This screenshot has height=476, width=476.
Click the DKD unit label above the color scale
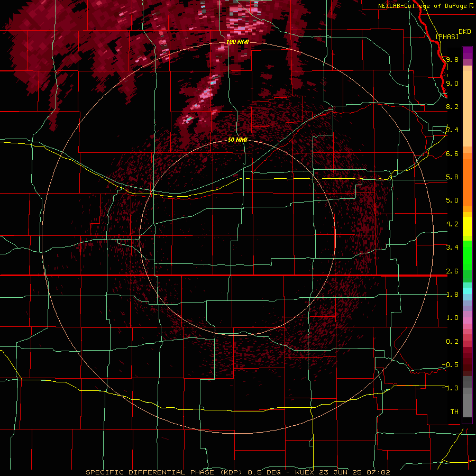pyautogui.click(x=465, y=32)
